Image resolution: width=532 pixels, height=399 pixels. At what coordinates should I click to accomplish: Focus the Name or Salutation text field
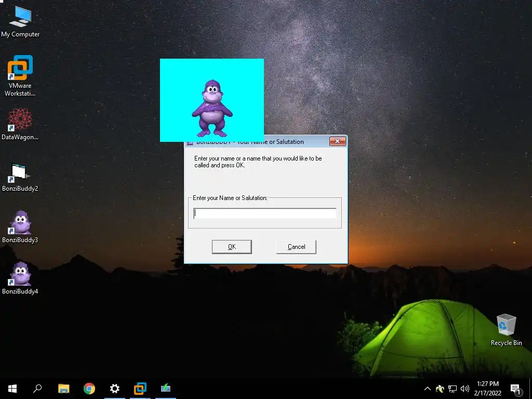click(265, 214)
